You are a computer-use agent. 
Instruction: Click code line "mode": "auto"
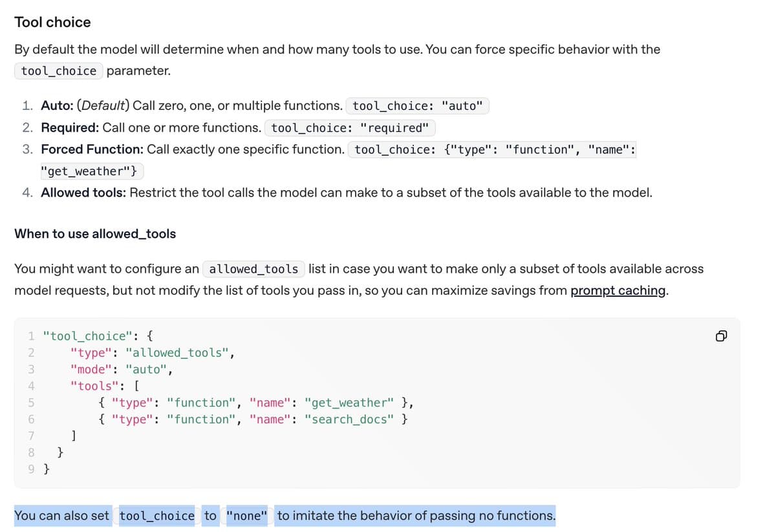click(122, 370)
